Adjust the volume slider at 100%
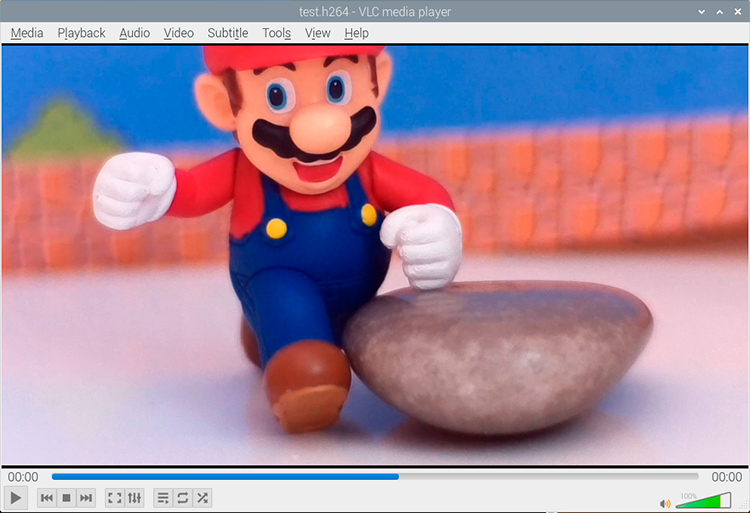The image size is (750, 513). (704, 501)
